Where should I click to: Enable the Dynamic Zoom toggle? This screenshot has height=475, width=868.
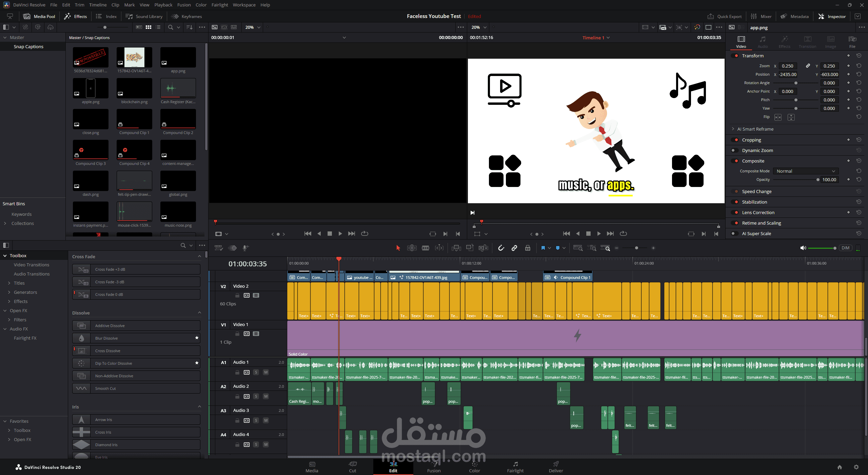735,150
